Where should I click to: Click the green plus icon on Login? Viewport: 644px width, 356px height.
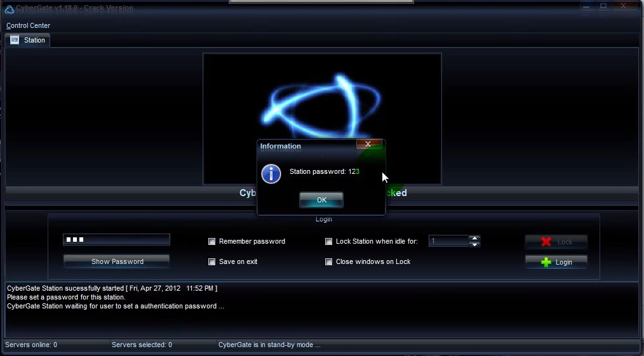pyautogui.click(x=546, y=262)
